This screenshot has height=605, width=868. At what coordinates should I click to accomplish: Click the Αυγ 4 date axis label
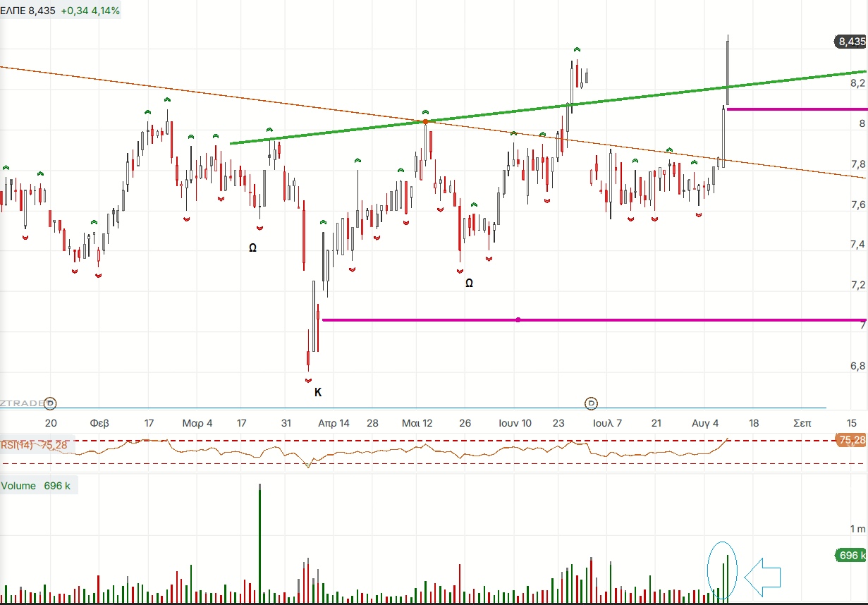[x=705, y=423]
